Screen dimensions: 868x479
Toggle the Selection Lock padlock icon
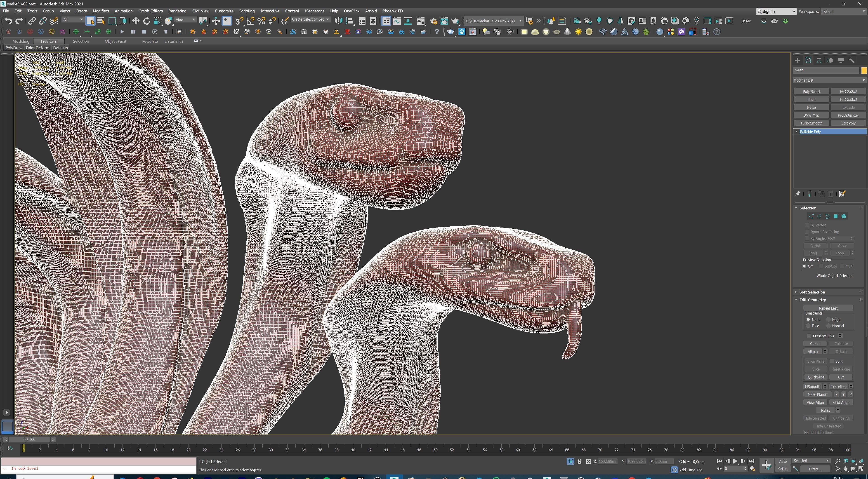[x=580, y=461]
